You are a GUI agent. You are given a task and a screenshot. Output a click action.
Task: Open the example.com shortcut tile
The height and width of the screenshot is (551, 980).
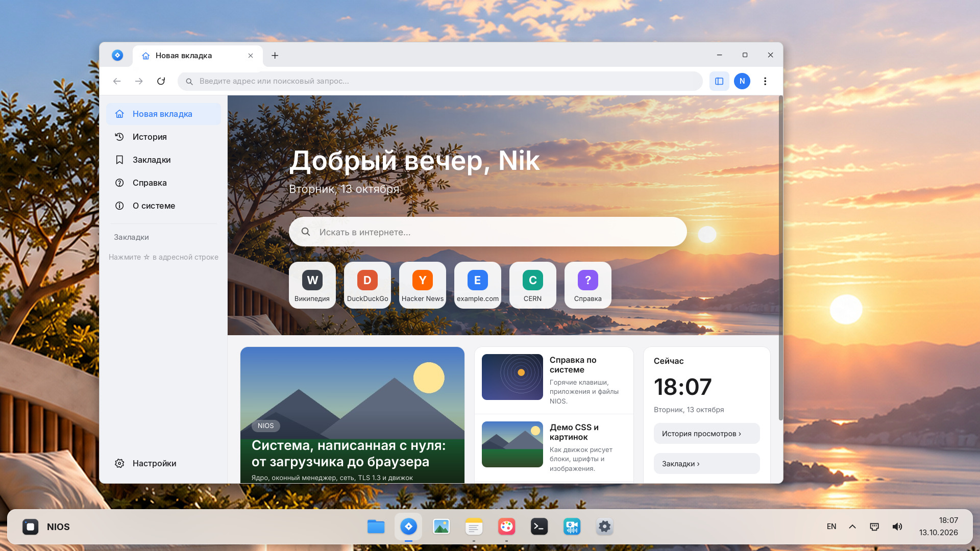(478, 285)
